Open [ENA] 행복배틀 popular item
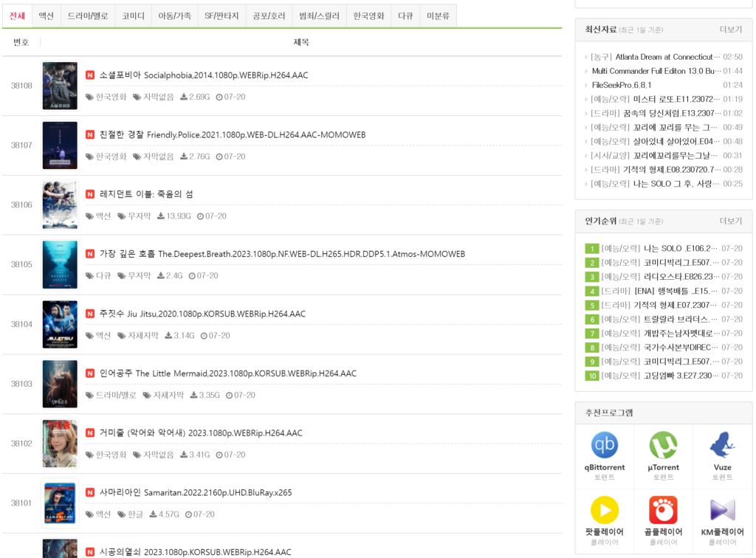Image resolution: width=756 pixels, height=558 pixels. pyautogui.click(x=660, y=291)
